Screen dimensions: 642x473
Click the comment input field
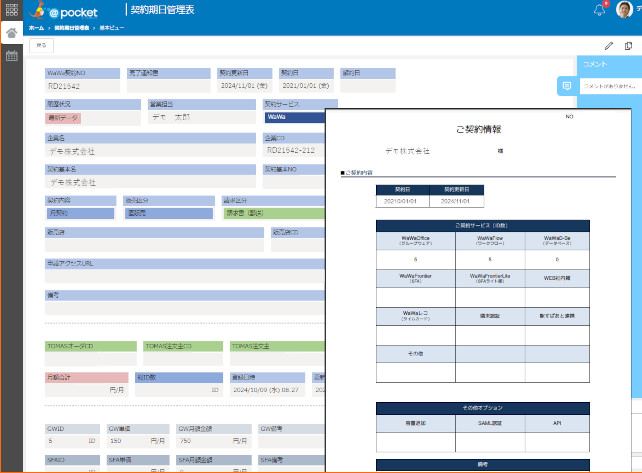tap(611, 86)
